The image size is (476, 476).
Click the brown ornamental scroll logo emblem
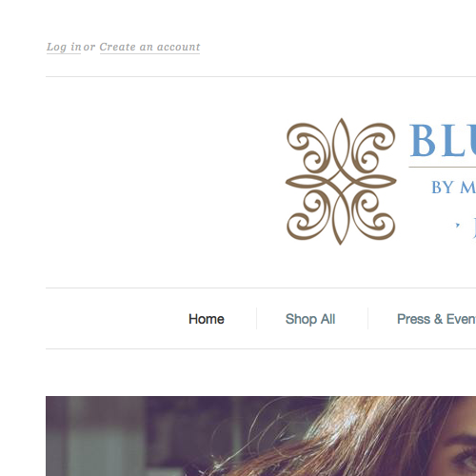(341, 181)
